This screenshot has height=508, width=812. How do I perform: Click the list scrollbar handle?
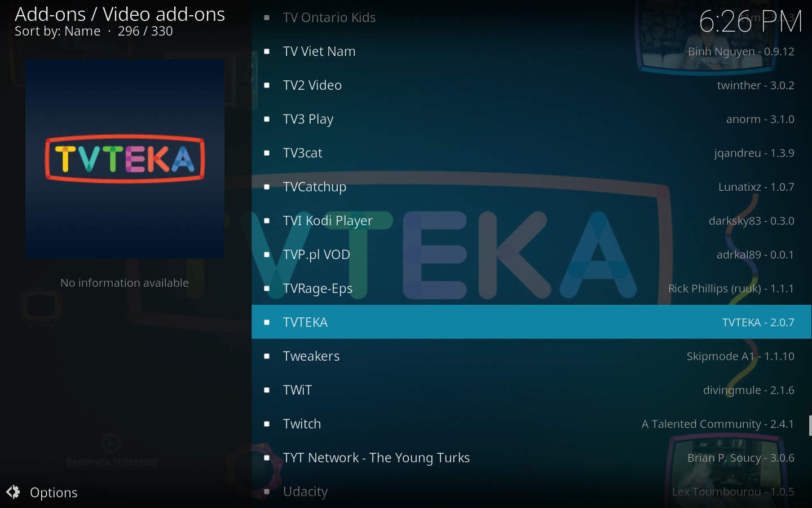tap(810, 426)
